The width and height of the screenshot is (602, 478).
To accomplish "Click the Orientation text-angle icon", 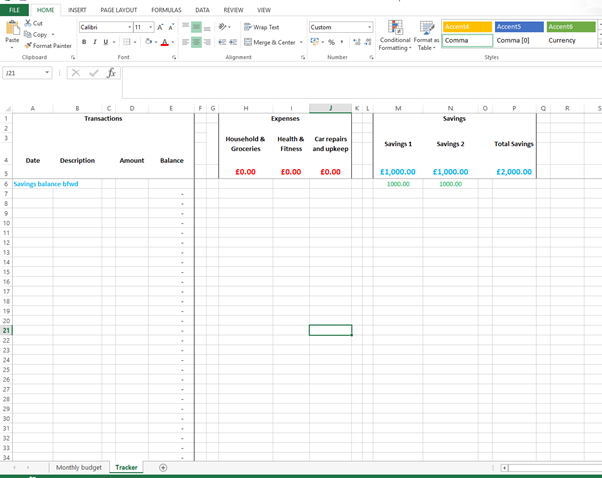I will pos(222,26).
